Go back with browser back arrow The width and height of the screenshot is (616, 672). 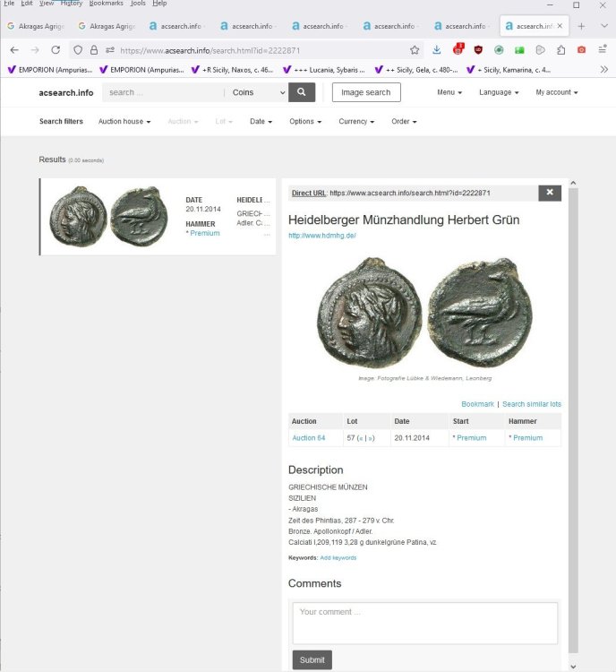(x=14, y=50)
